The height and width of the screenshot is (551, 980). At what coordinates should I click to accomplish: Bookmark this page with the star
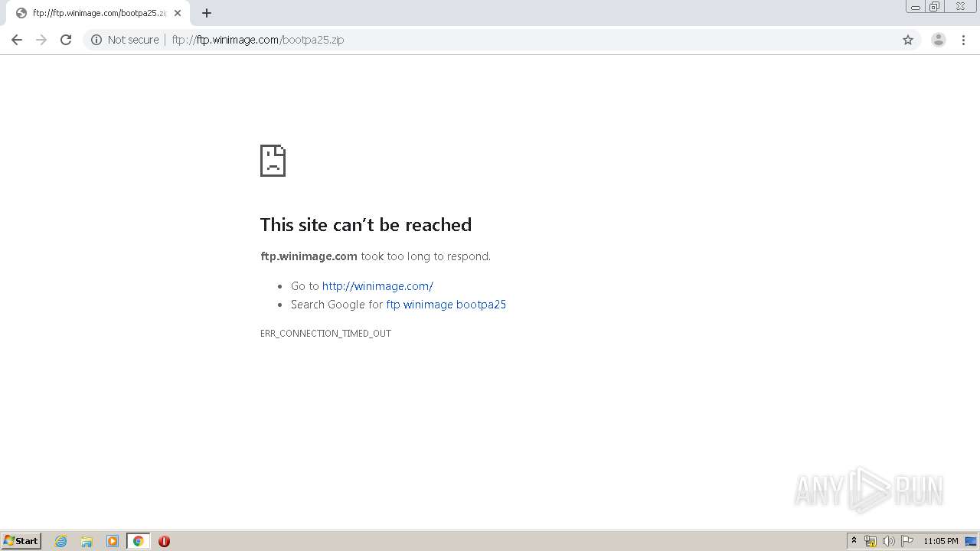click(908, 40)
